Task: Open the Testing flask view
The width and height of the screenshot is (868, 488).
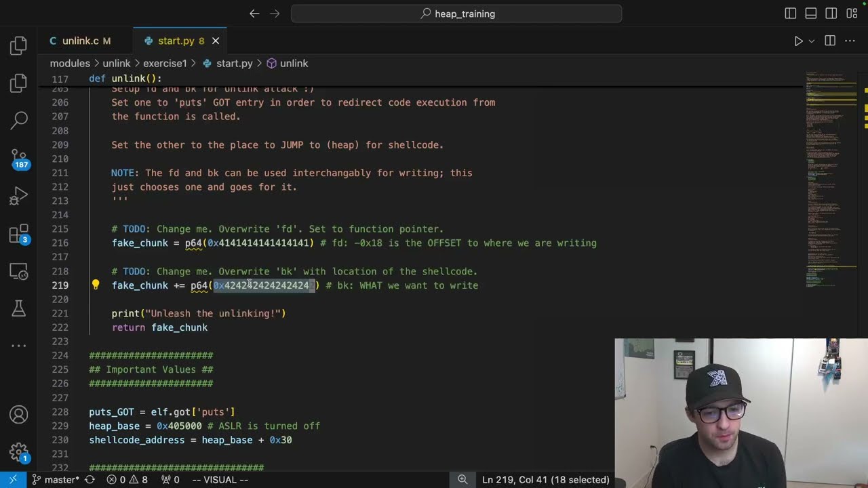Action: [x=19, y=309]
